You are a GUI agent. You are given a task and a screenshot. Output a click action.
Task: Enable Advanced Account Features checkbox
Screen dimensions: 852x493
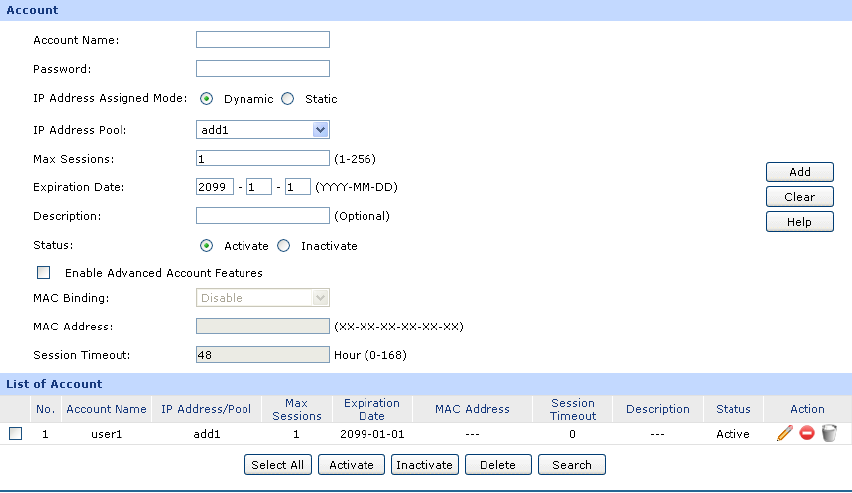(43, 273)
